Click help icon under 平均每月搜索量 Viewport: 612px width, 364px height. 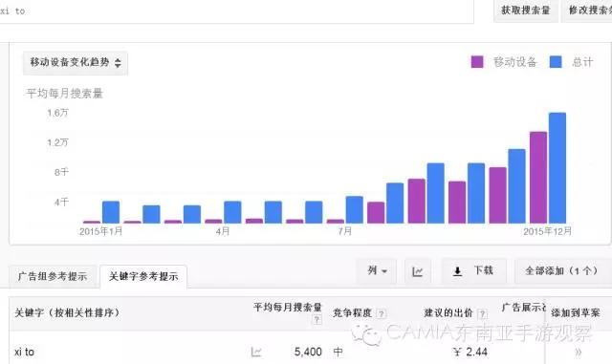pyautogui.click(x=317, y=320)
